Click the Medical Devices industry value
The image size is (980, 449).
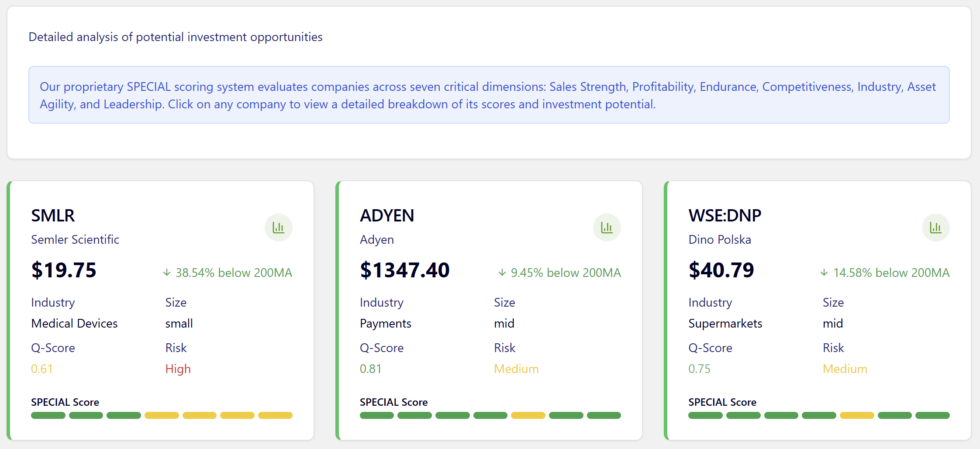pos(74,323)
